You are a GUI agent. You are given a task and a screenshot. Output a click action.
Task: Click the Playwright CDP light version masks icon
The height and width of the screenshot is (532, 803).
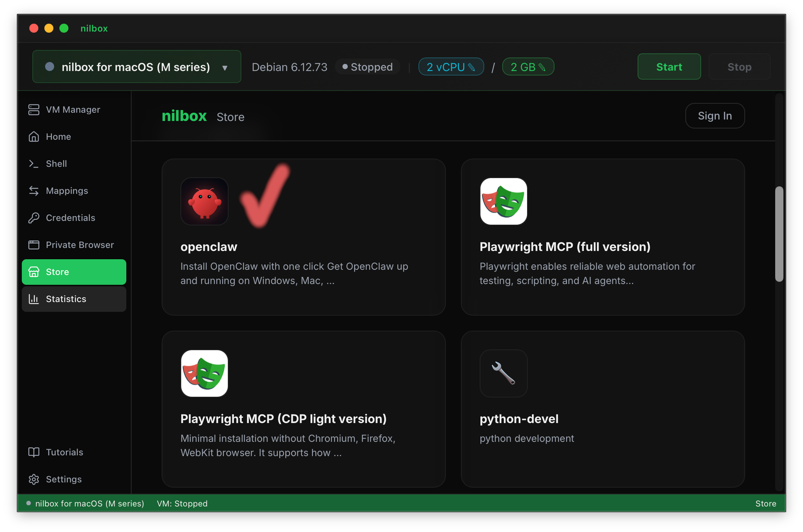pyautogui.click(x=204, y=373)
